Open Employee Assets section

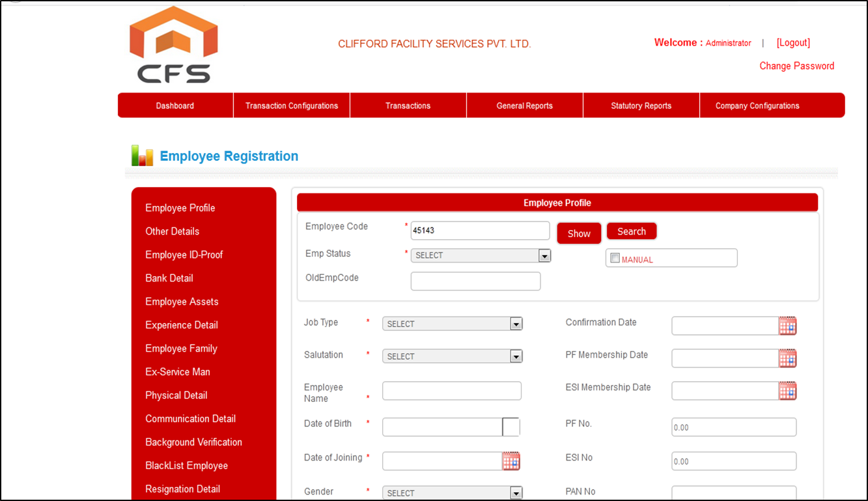click(x=182, y=302)
